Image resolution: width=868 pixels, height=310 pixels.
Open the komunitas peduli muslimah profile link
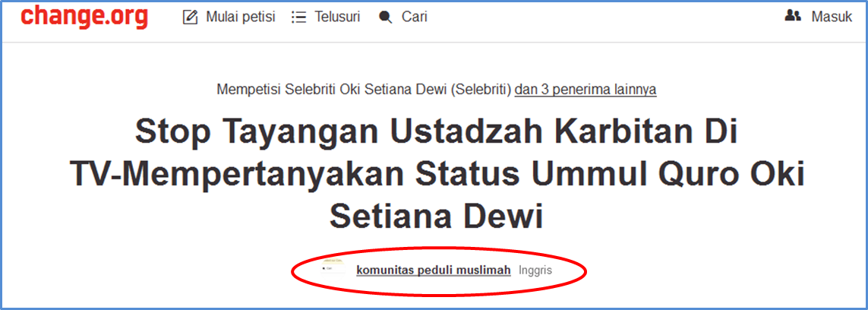point(434,270)
